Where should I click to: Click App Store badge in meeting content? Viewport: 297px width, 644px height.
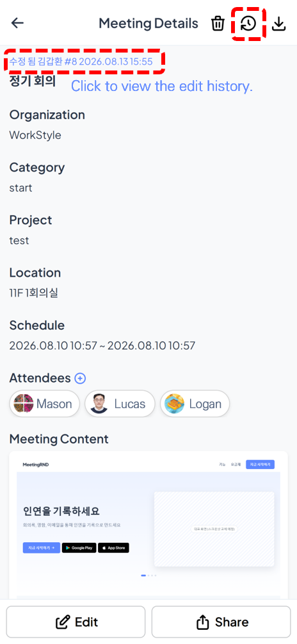click(114, 548)
